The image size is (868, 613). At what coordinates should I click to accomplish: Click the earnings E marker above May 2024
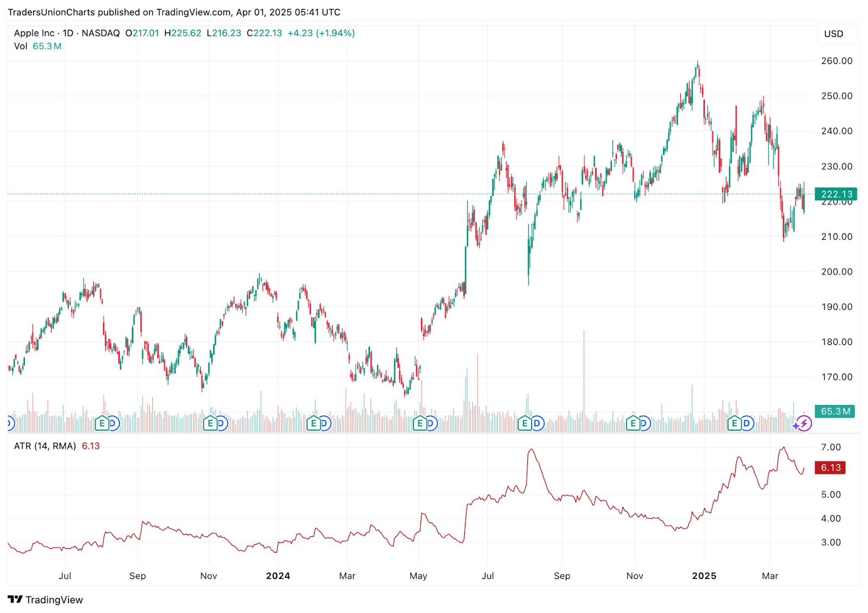pos(419,423)
